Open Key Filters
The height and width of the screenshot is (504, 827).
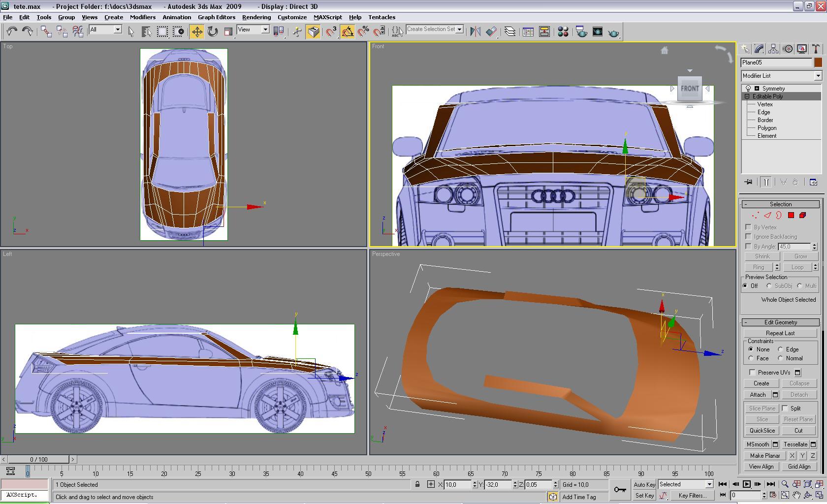[692, 496]
